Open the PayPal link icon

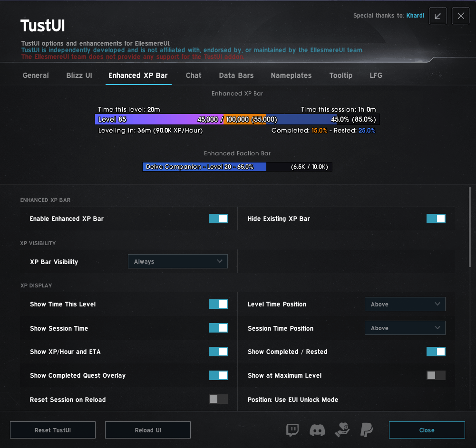pyautogui.click(x=367, y=430)
